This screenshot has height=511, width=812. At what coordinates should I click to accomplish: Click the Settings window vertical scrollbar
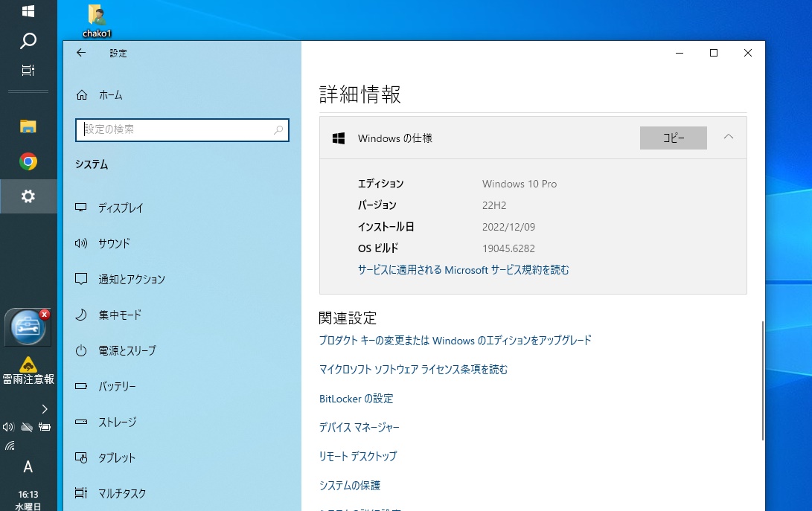coord(762,381)
